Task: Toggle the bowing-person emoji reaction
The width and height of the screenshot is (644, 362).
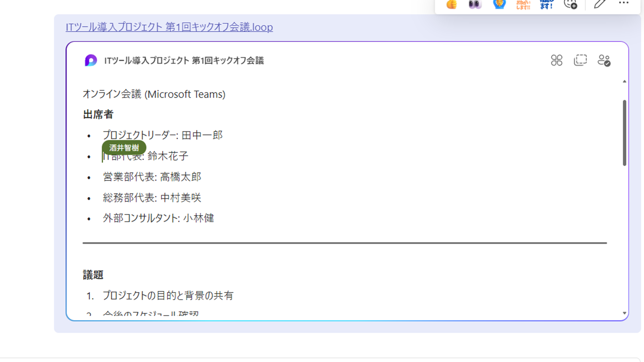Action: 499,4
